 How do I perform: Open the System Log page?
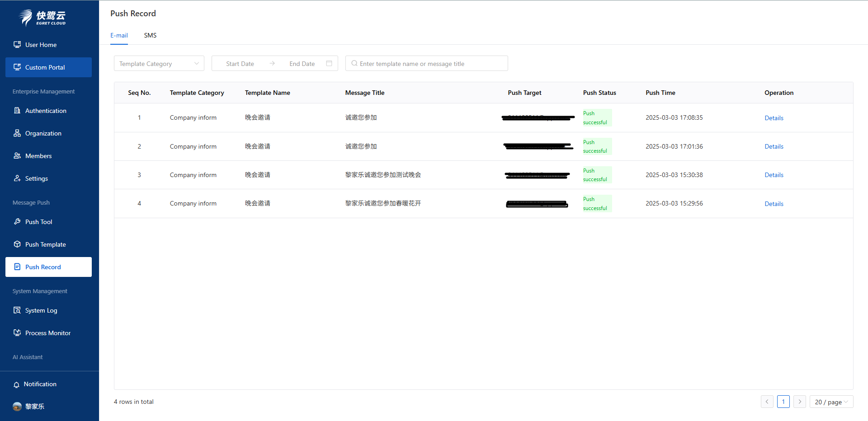(41, 310)
